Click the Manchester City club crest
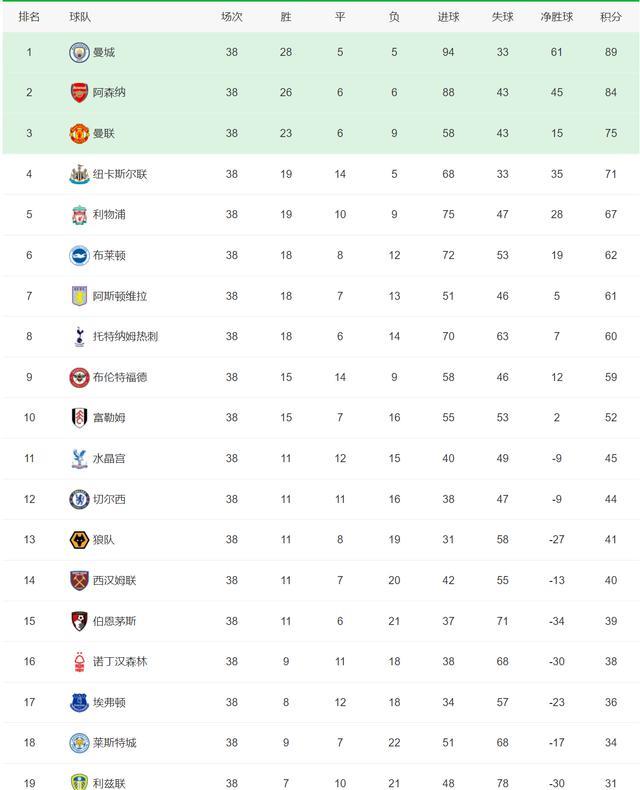The width and height of the screenshot is (640, 790). pyautogui.click(x=79, y=52)
